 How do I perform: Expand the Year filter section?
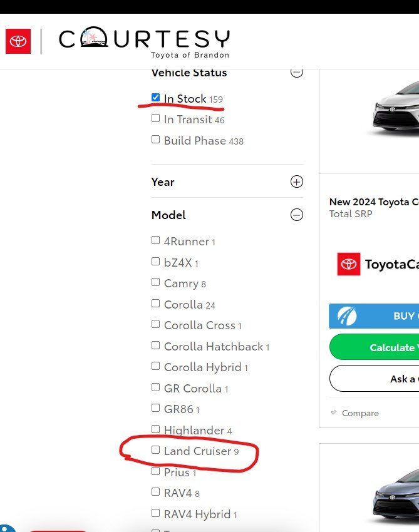coord(297,182)
